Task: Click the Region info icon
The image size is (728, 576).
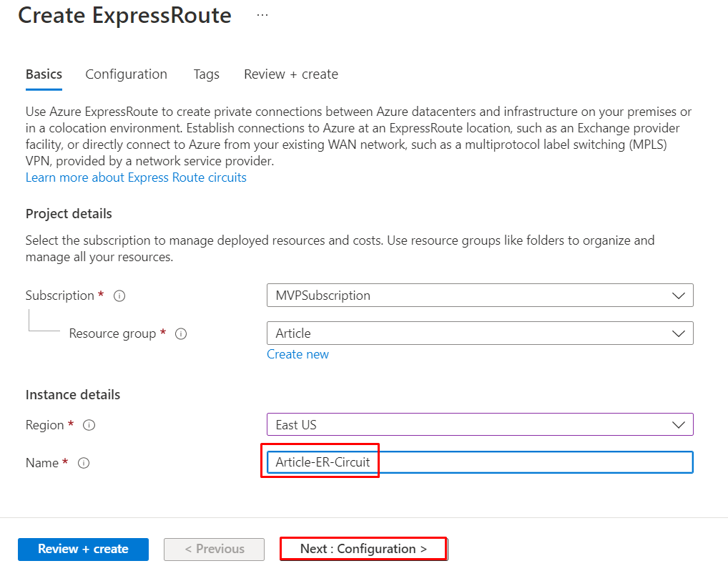Action: (89, 425)
